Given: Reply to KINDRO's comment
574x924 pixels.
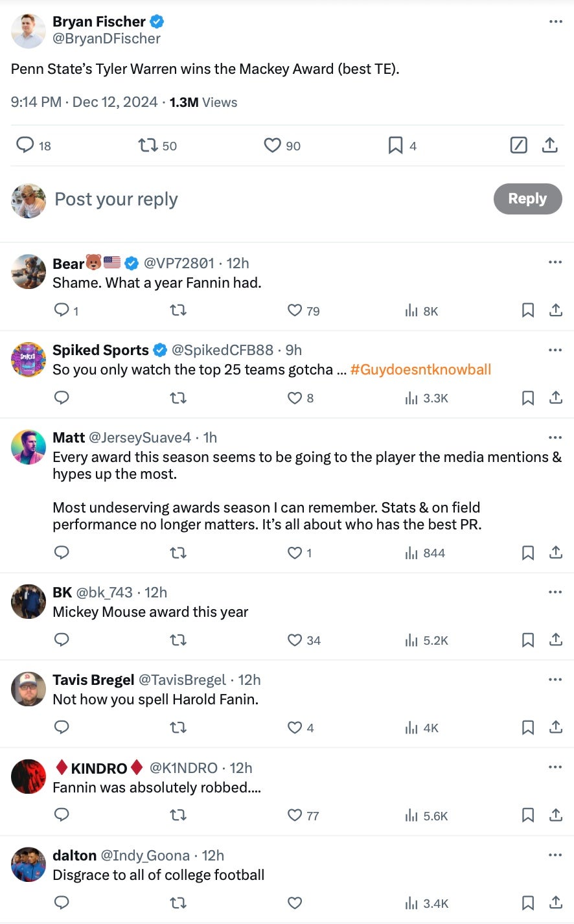Looking at the screenshot, I should point(62,815).
